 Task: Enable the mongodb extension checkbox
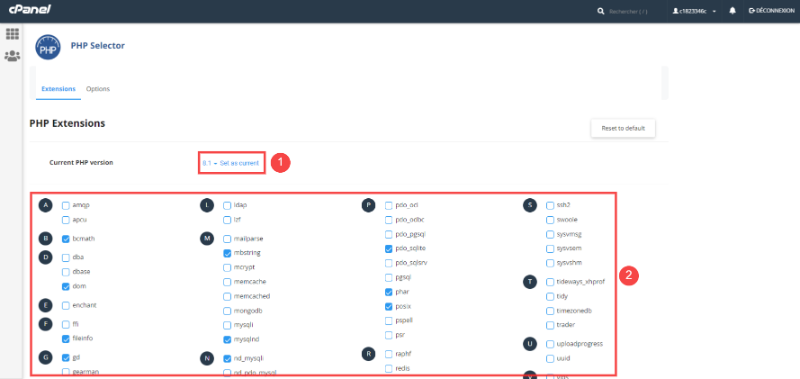pyautogui.click(x=227, y=311)
